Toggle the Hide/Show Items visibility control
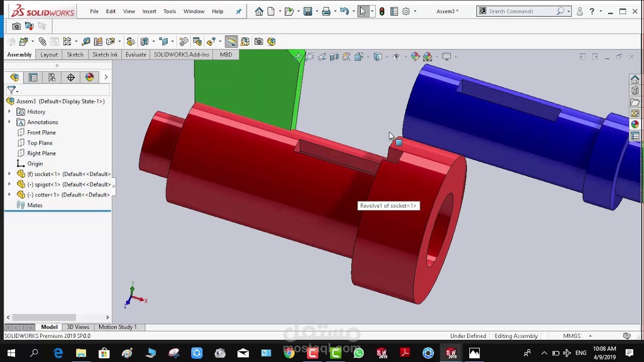This screenshot has width=644, height=362. pos(397,57)
